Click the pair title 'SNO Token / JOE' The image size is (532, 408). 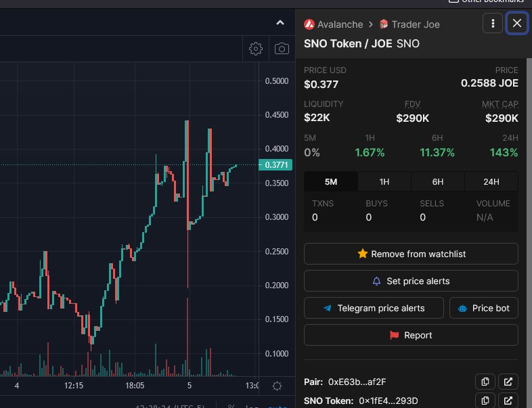pos(348,44)
